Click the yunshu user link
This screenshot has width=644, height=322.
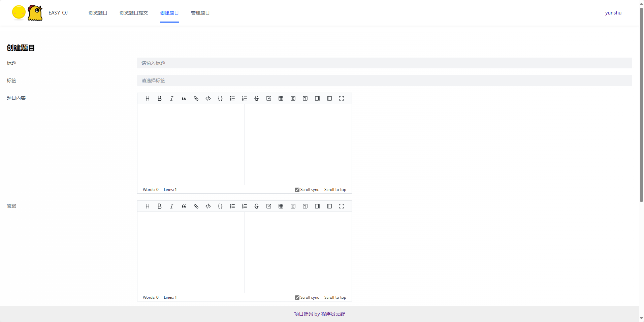[x=613, y=13]
